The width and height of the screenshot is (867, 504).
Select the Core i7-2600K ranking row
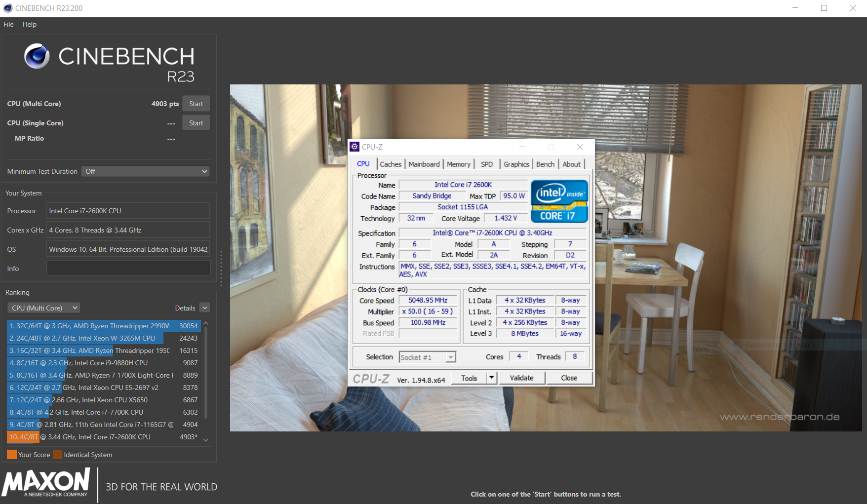click(x=103, y=437)
